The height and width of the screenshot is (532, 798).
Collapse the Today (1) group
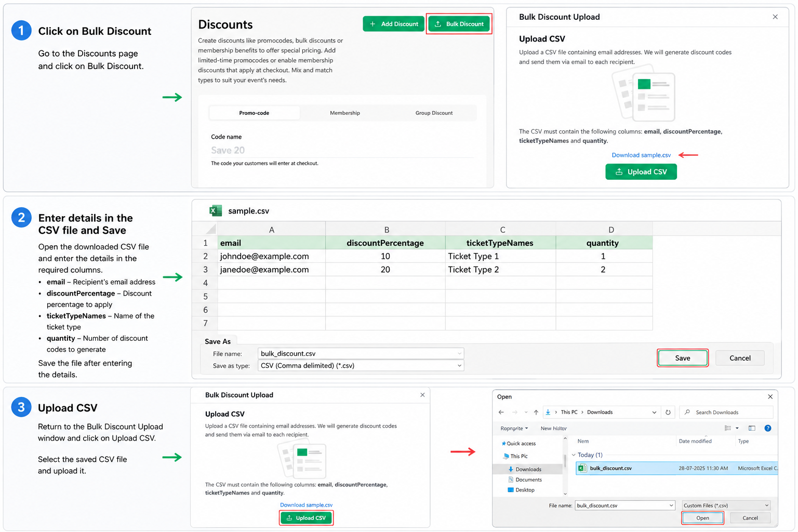pos(574,455)
